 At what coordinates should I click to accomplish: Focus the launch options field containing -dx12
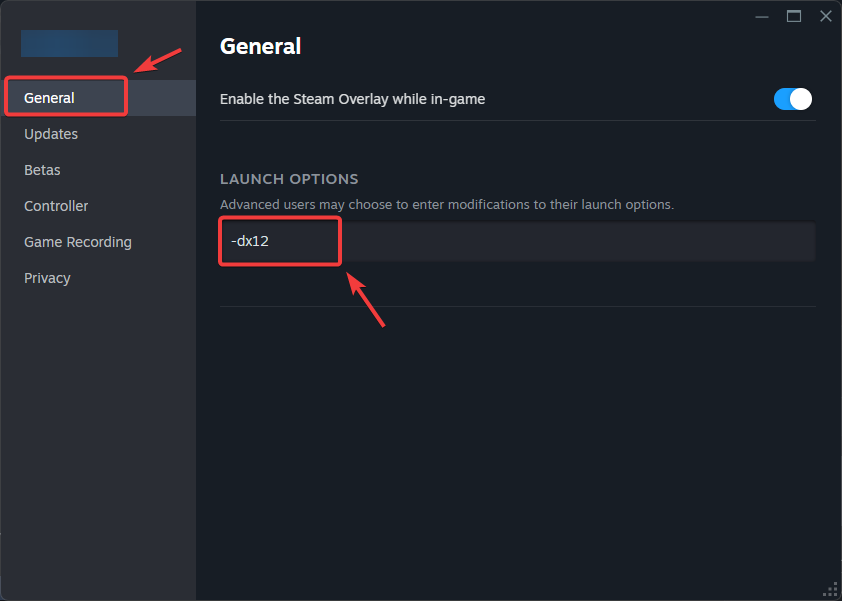tap(516, 242)
